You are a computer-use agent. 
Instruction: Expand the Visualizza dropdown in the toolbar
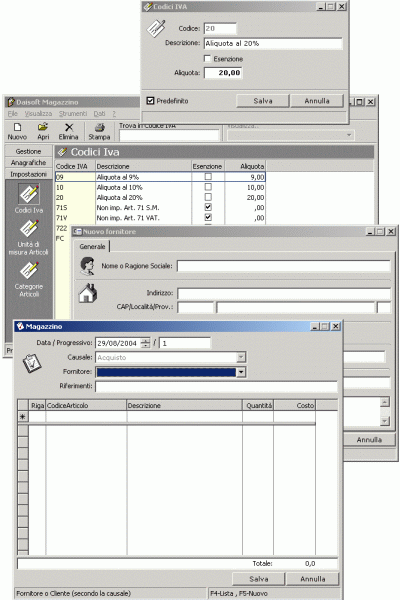[349, 135]
